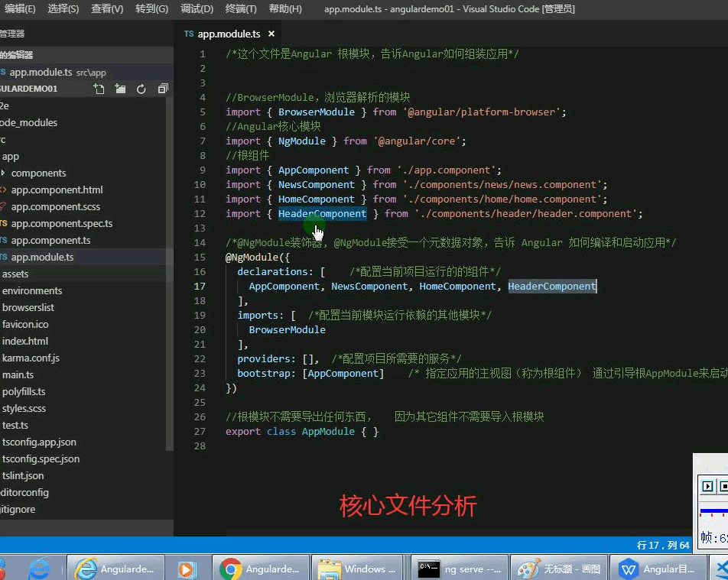The width and height of the screenshot is (728, 580).
Task: Select the app.module.ts editor tab
Action: [x=228, y=34]
